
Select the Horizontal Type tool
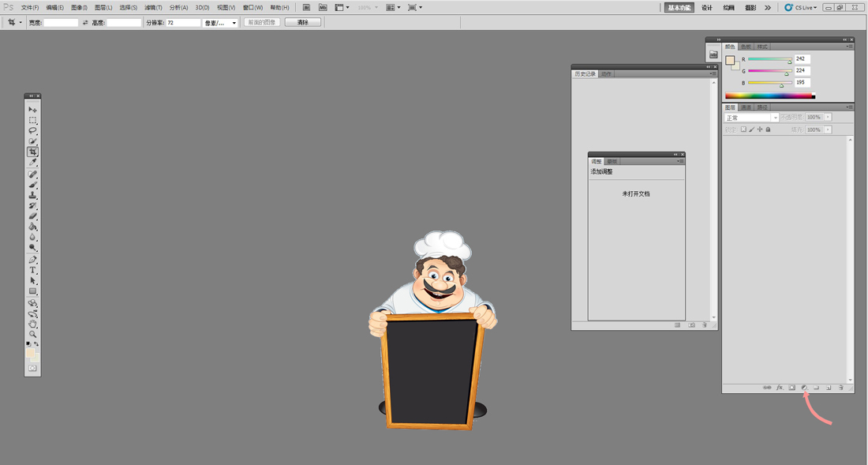[32, 270]
